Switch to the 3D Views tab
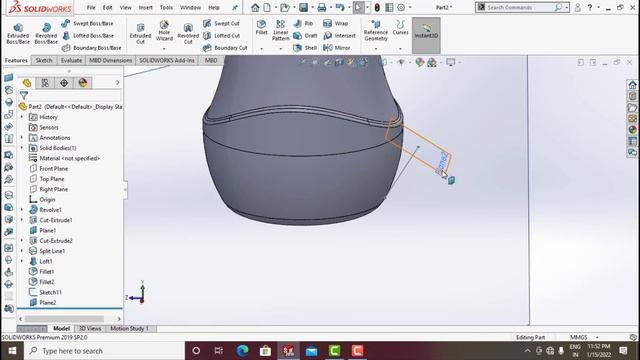 tap(90, 329)
